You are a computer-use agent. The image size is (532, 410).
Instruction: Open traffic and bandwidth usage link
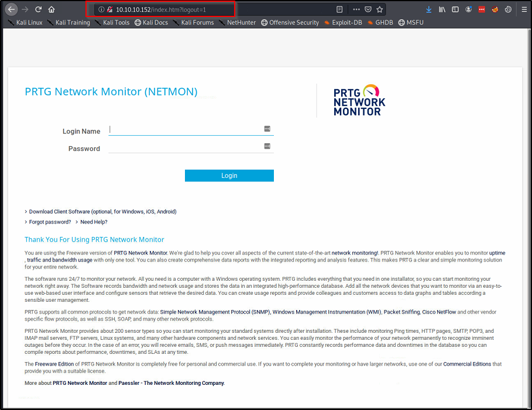[x=60, y=260]
